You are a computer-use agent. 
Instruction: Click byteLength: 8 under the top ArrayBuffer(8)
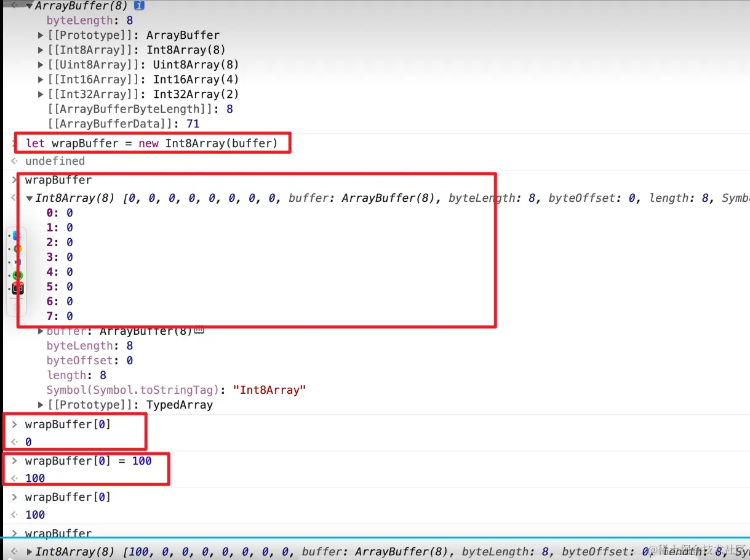click(x=90, y=20)
